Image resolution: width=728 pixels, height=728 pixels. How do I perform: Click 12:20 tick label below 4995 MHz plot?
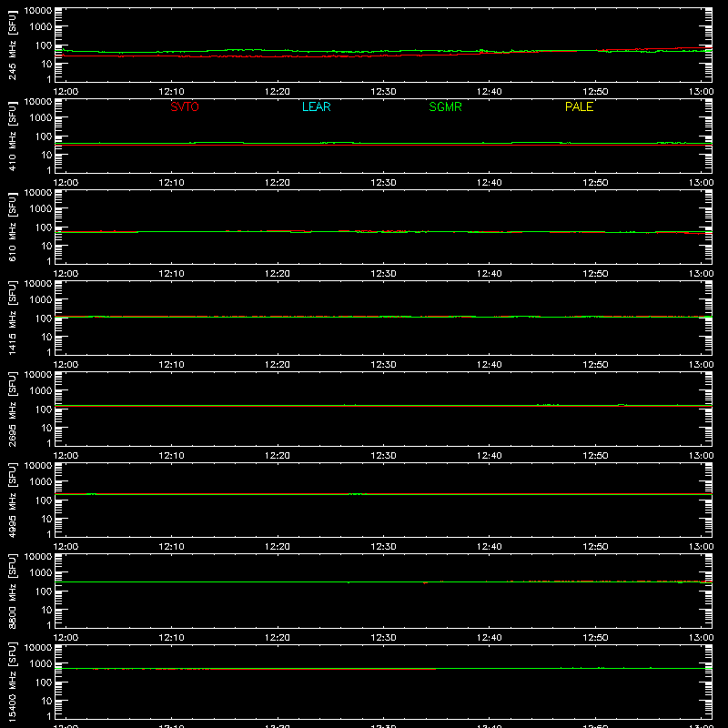tap(278, 547)
